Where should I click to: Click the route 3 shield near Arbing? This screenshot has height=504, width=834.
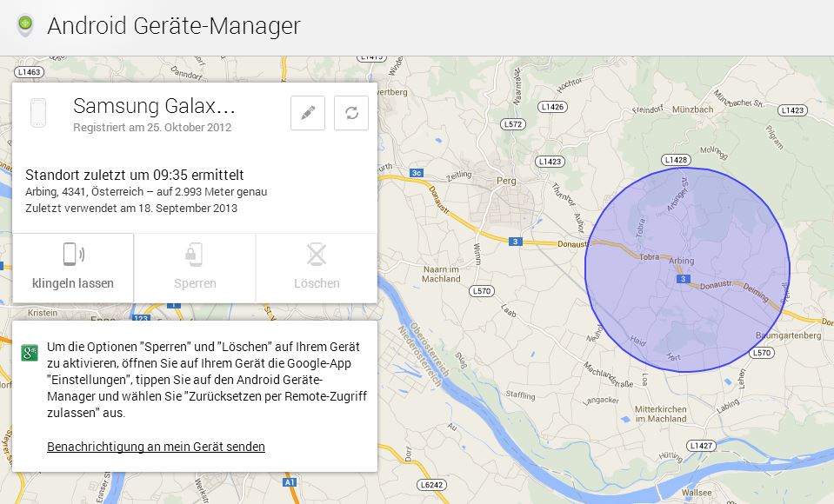(684, 279)
